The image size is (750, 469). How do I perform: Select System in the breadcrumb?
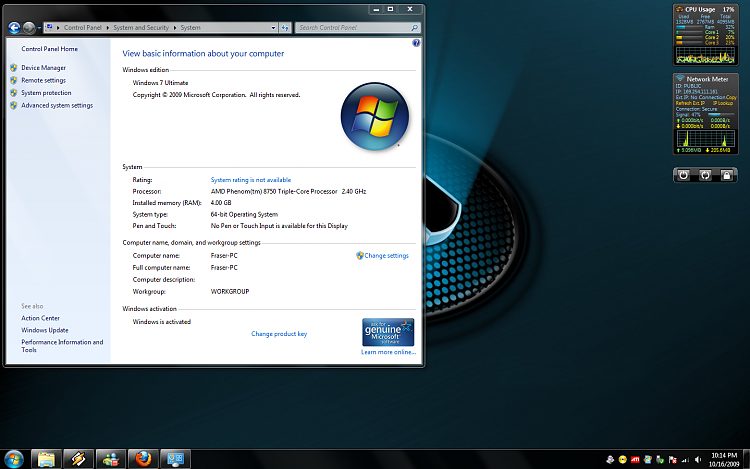tap(190, 28)
